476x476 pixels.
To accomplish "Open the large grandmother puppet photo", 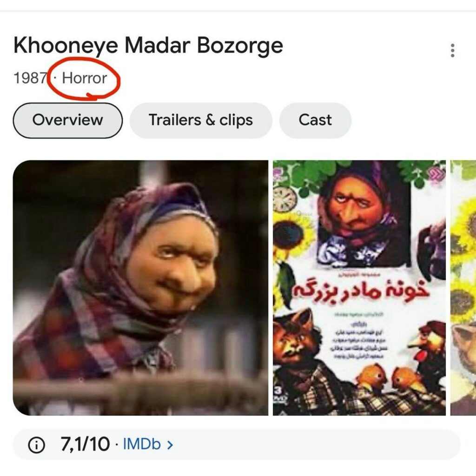I will point(140,288).
